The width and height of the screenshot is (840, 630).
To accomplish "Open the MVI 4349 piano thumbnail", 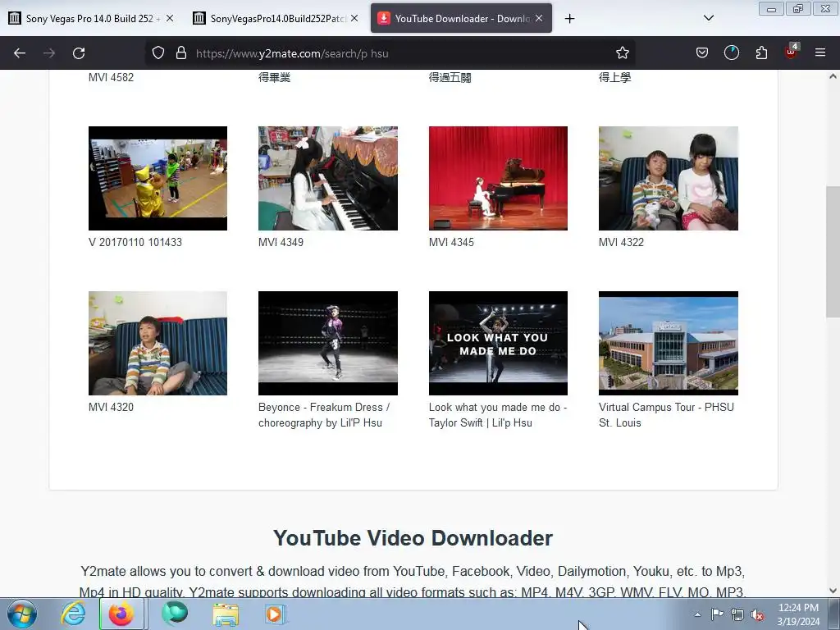I will (328, 178).
